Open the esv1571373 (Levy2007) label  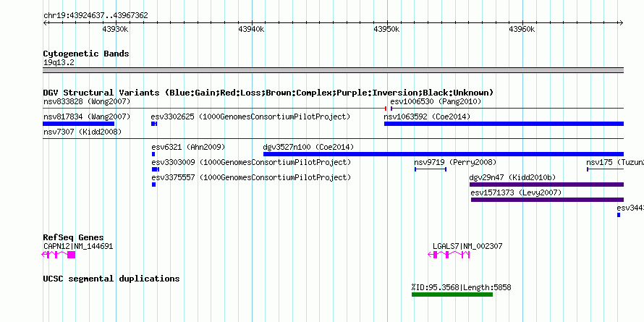click(x=516, y=192)
